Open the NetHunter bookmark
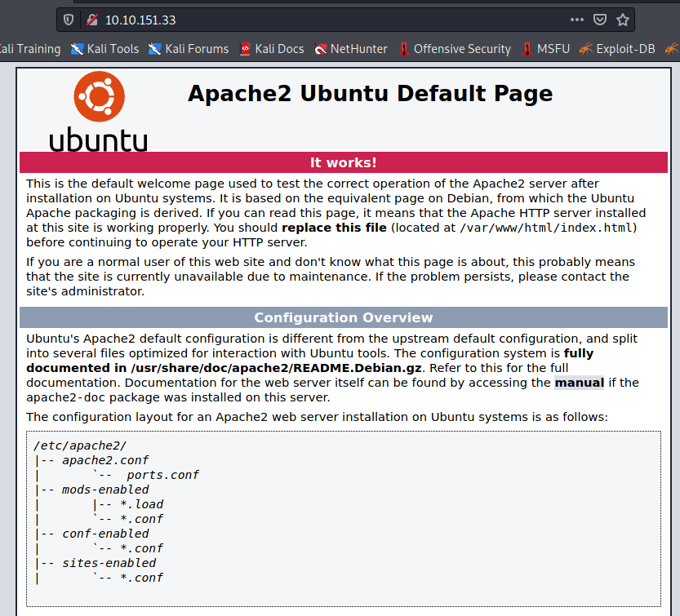 [350, 49]
